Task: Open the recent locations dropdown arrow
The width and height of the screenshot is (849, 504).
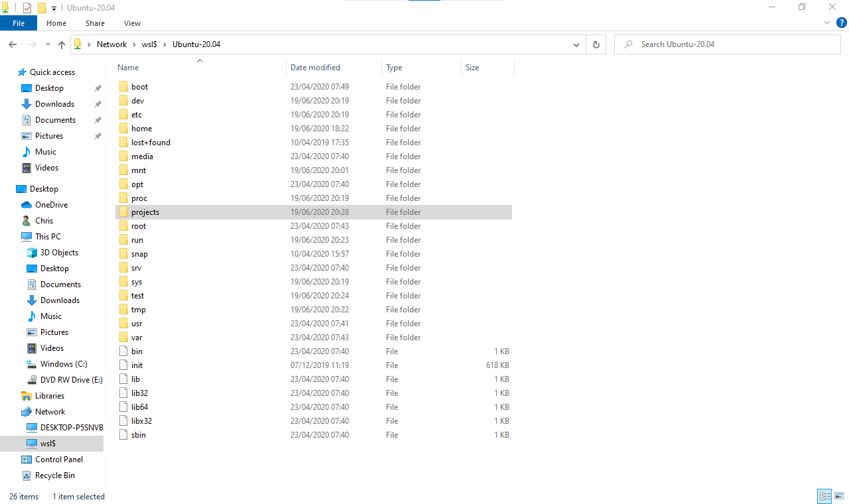Action: pos(48,44)
